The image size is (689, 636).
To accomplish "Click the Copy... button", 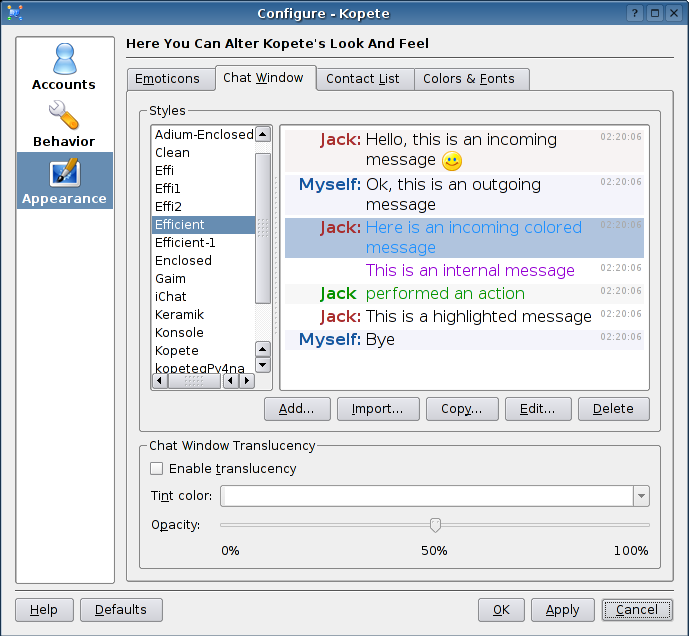I will coord(462,409).
